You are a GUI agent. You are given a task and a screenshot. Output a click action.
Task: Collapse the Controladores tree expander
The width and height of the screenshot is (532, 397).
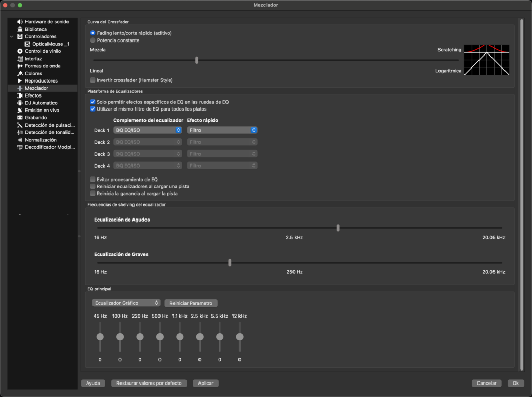pyautogui.click(x=12, y=37)
